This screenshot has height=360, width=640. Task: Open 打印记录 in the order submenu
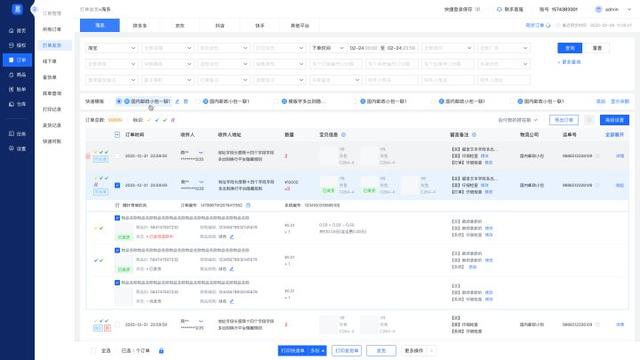point(52,109)
